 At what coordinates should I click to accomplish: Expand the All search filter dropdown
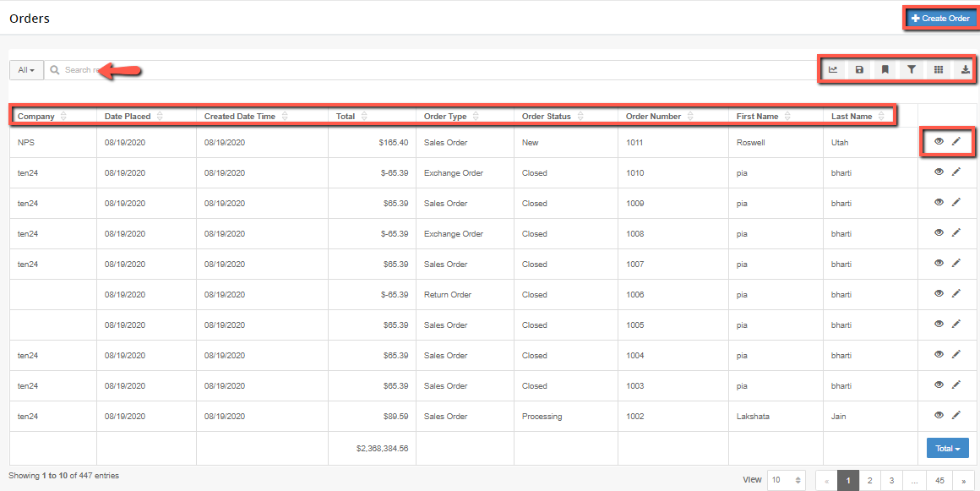click(x=26, y=70)
